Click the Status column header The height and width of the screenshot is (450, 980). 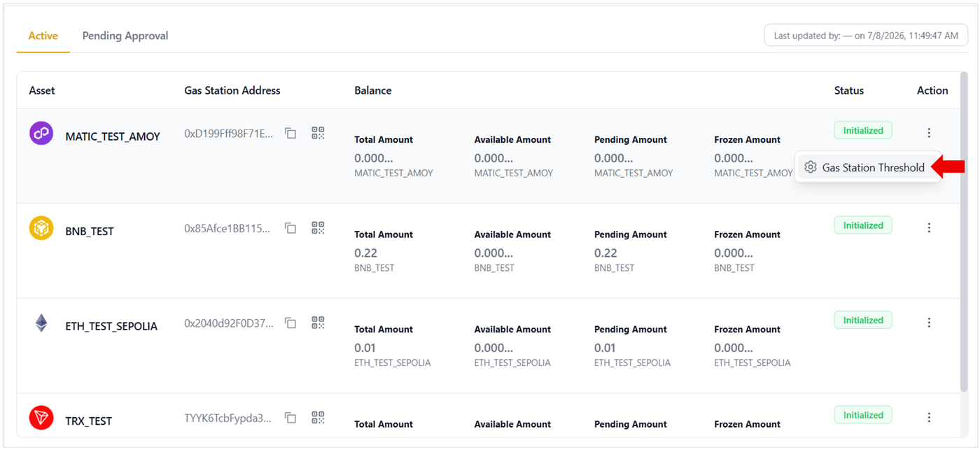(849, 90)
